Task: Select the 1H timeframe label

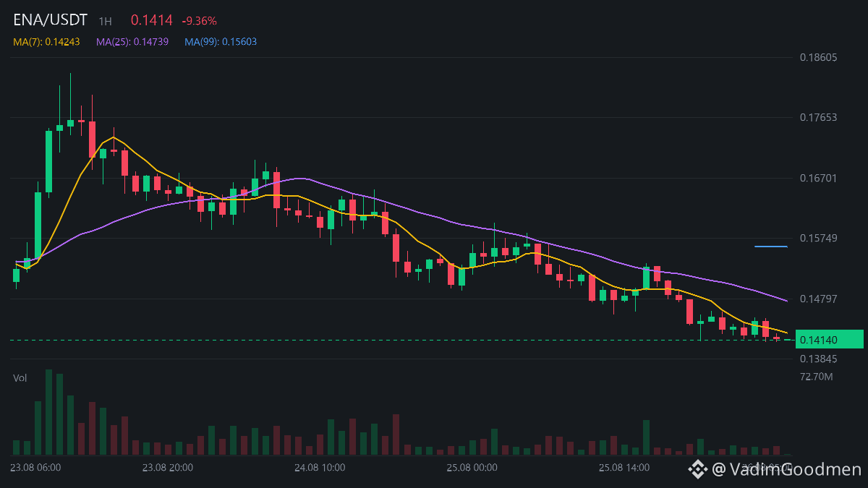Action: click(106, 21)
